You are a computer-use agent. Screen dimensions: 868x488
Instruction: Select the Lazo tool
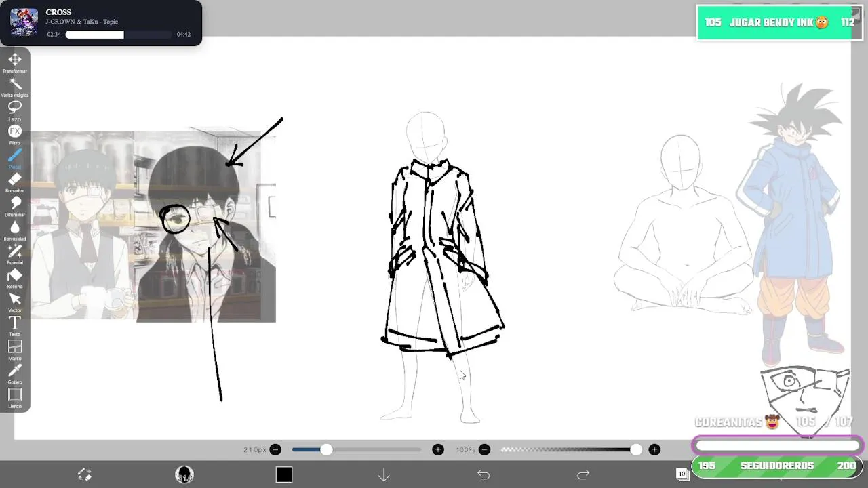point(15,110)
